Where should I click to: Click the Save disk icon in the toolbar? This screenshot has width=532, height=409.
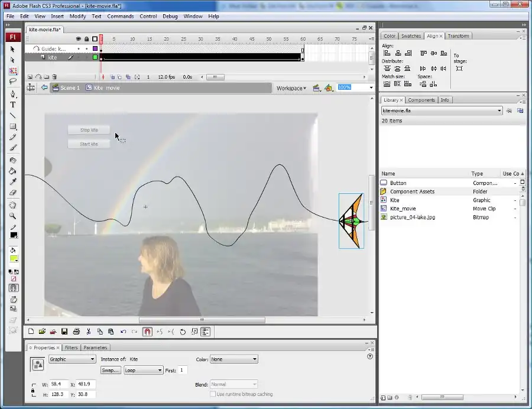pos(64,332)
